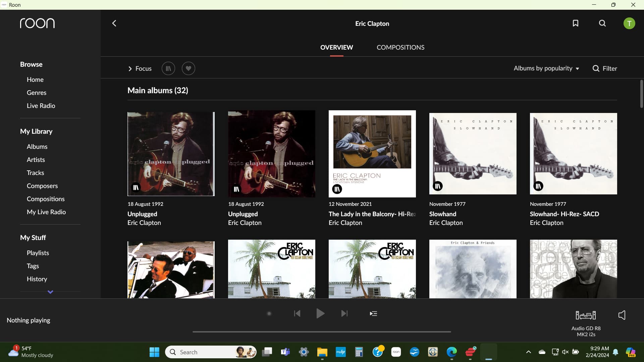This screenshot has width=644, height=362.
Task: Toggle library-only focus filter
Action: click(x=168, y=68)
